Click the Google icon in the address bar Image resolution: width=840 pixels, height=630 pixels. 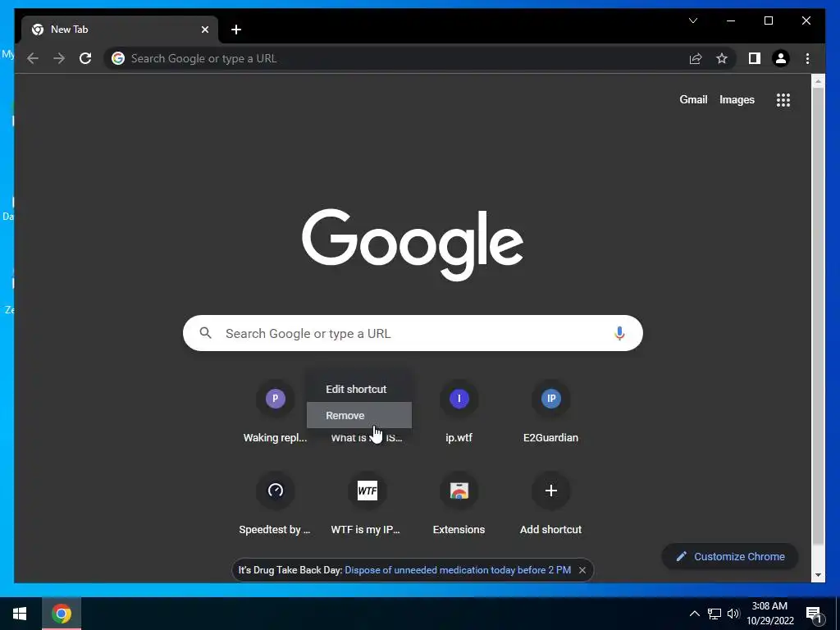[x=118, y=58]
